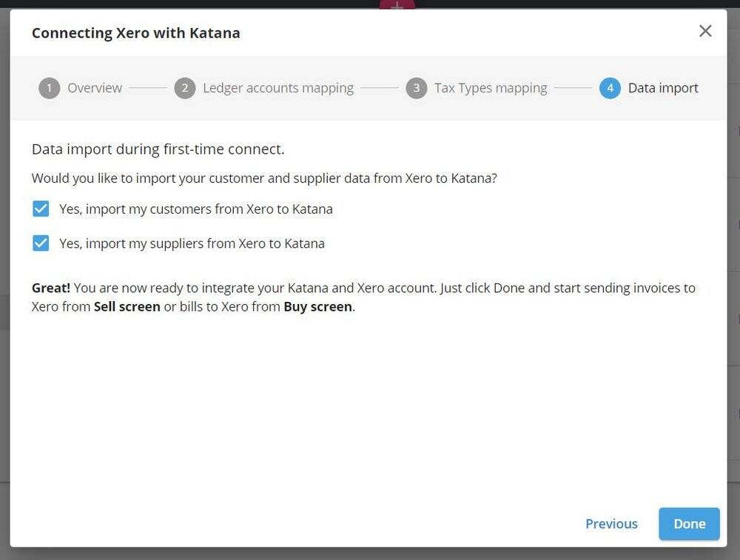The image size is (740, 560).
Task: Click the blue step 4 circle
Action: click(610, 88)
